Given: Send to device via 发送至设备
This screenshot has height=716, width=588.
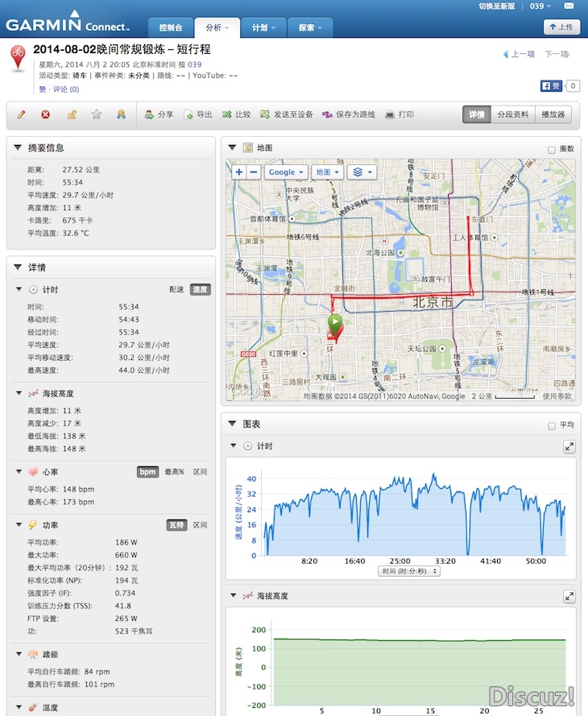Looking at the screenshot, I should click(287, 114).
